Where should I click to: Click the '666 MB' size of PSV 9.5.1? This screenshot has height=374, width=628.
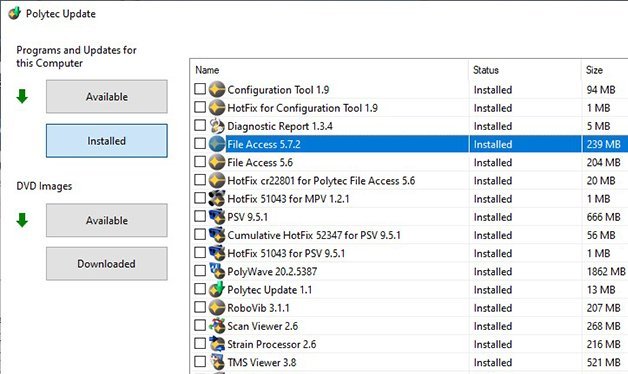point(603,217)
